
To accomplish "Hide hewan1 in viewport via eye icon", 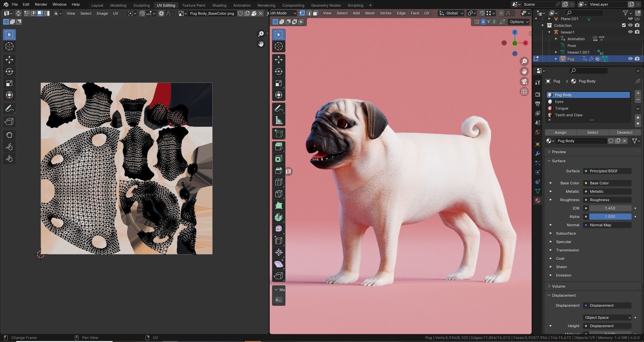I will [630, 32].
